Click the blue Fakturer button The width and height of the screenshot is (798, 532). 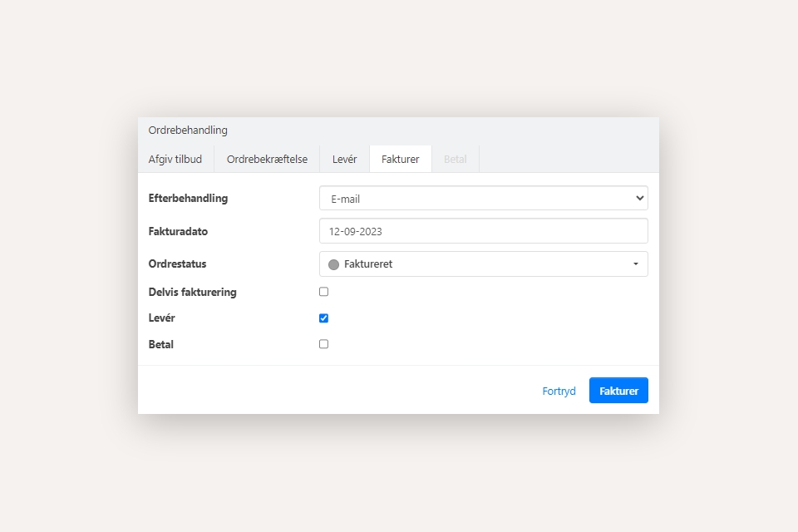618,391
